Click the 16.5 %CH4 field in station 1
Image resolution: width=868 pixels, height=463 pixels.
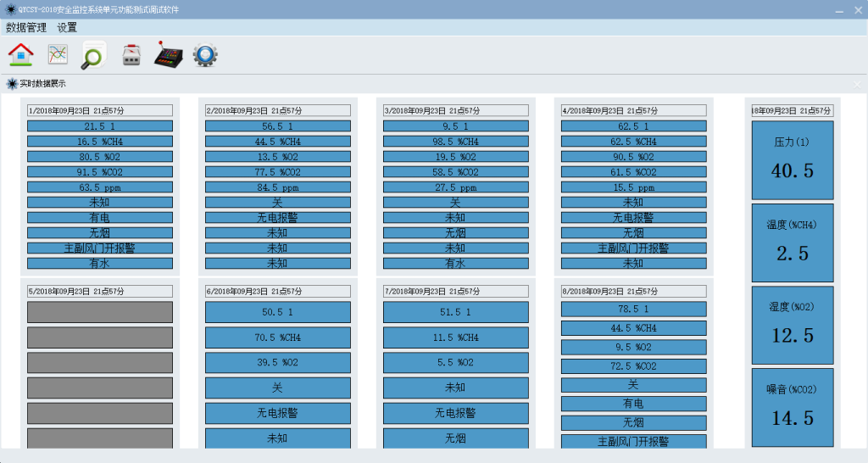[100, 142]
